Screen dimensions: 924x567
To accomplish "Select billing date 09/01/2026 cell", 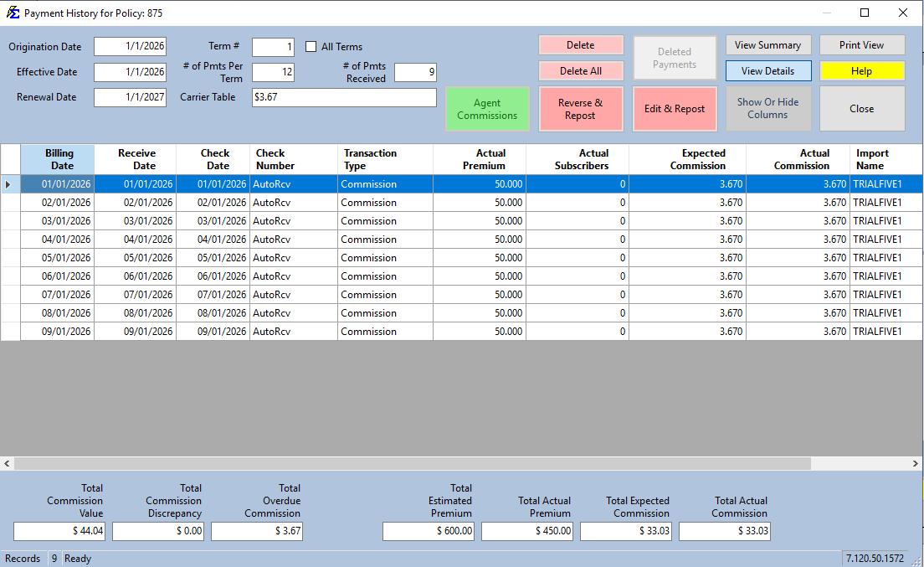I will click(x=58, y=332).
